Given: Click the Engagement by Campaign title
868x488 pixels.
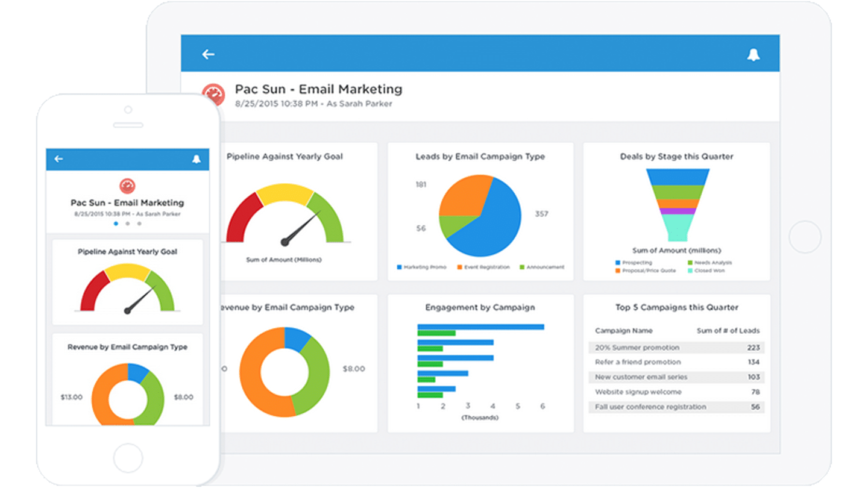Looking at the screenshot, I should [x=480, y=307].
